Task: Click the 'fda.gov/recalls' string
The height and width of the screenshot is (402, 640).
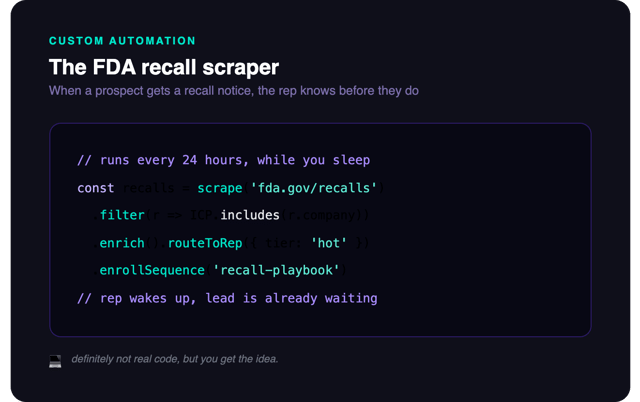Action: 313,188
